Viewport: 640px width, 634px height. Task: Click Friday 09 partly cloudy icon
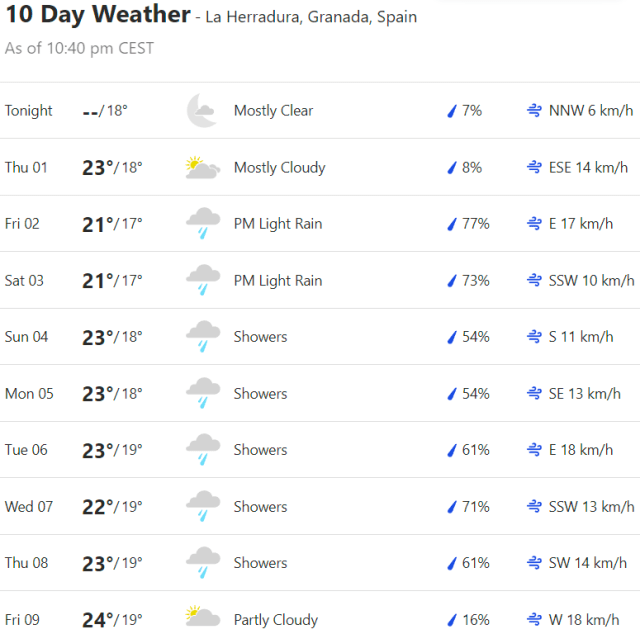(202, 620)
